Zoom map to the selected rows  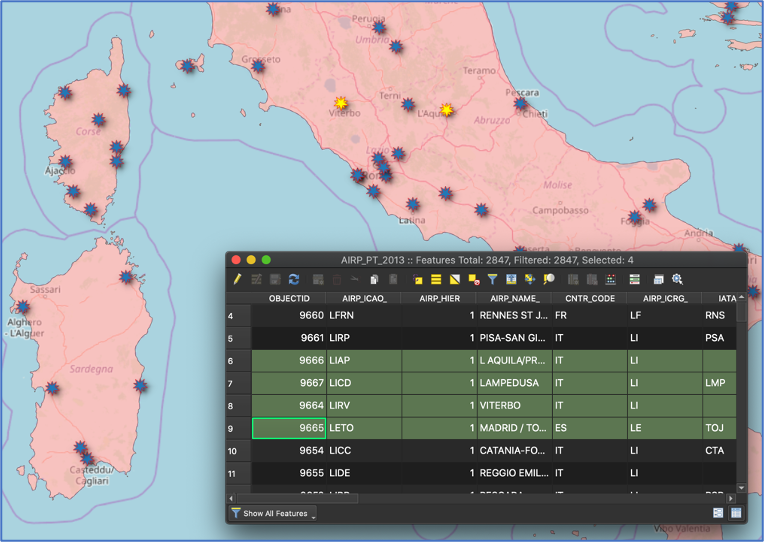tap(549, 280)
